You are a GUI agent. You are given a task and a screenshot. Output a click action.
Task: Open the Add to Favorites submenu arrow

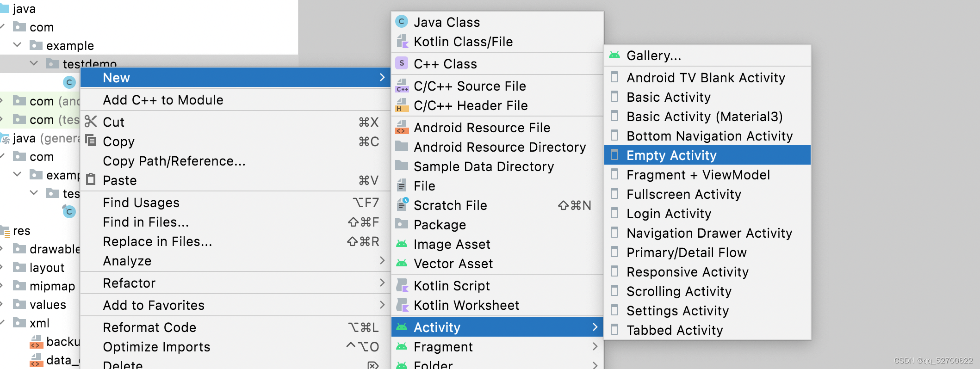pos(382,305)
